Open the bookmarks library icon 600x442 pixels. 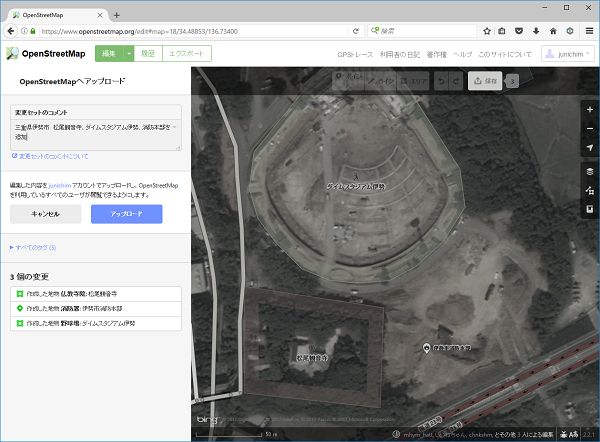[x=502, y=31]
